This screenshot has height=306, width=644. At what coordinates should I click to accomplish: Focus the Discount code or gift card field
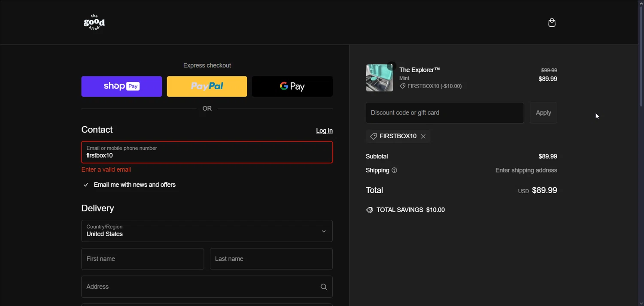tap(445, 113)
